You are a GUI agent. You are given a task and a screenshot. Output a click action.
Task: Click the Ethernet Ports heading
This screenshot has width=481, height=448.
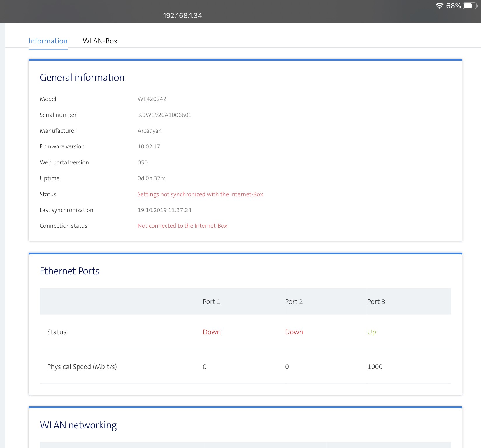(x=69, y=271)
